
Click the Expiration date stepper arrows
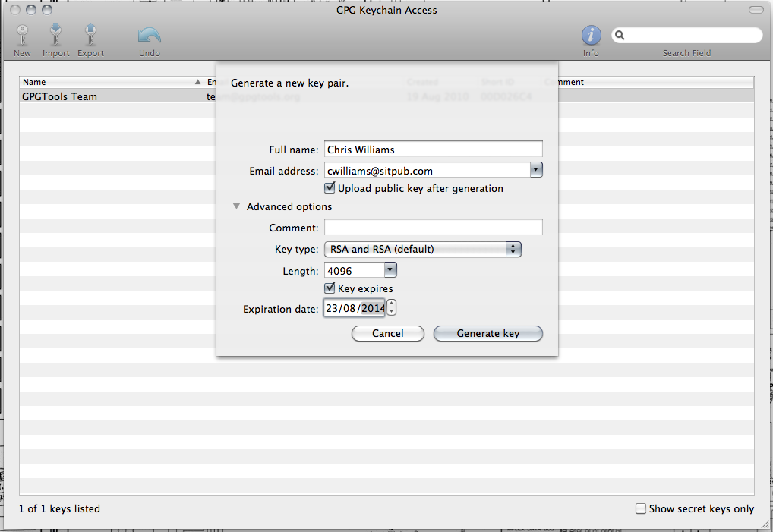(391, 308)
